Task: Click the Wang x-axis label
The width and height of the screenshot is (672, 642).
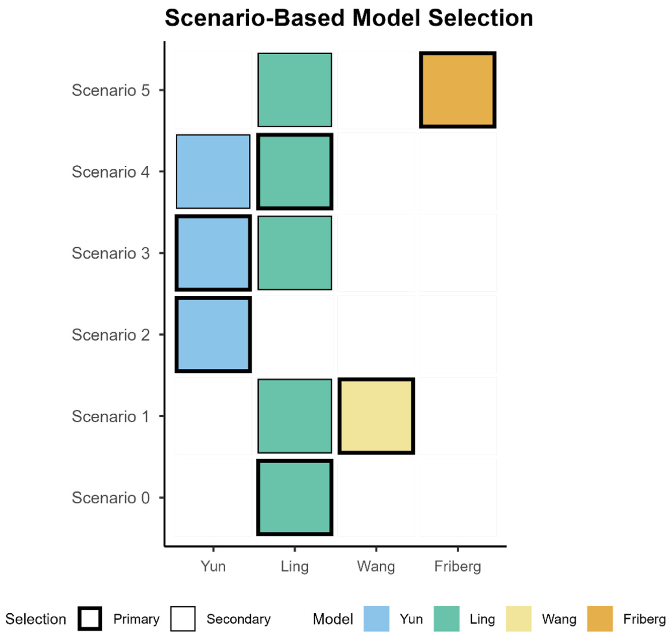Action: (x=376, y=566)
